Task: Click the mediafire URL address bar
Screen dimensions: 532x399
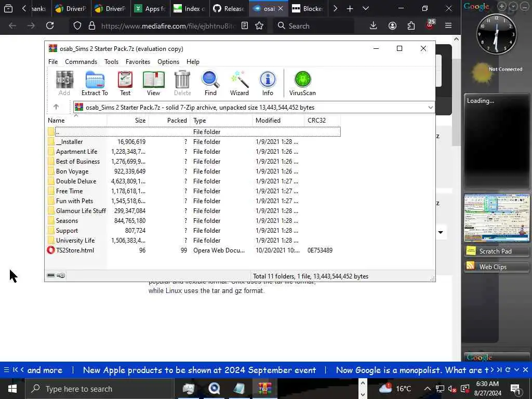Action: tap(168, 26)
